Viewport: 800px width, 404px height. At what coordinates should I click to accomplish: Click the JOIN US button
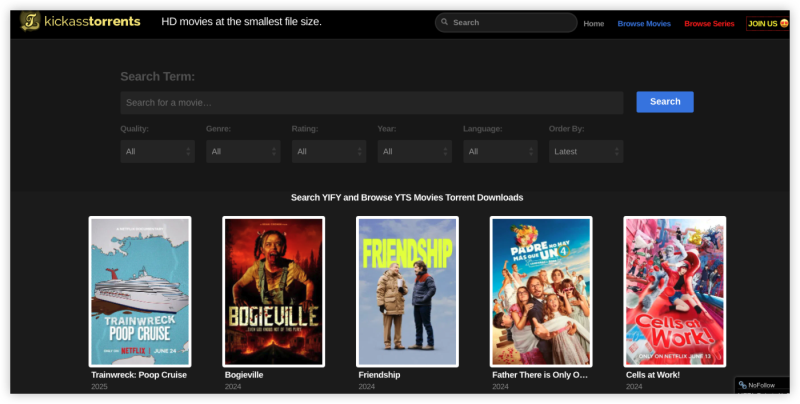[x=768, y=23]
